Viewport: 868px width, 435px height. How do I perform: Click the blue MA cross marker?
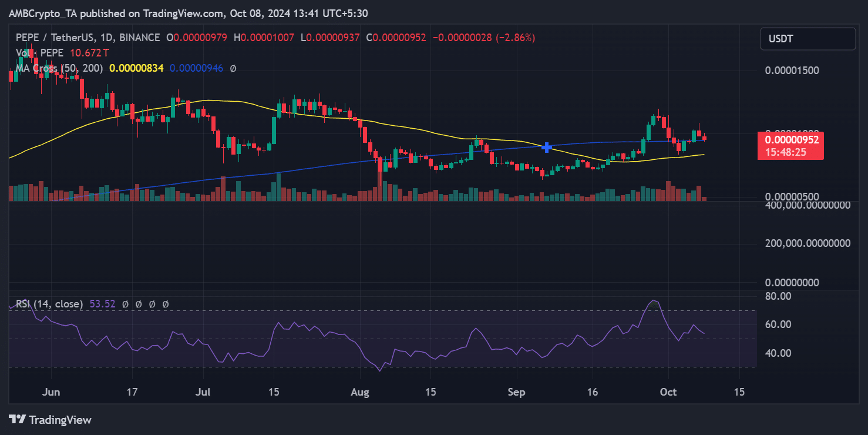[x=547, y=147]
